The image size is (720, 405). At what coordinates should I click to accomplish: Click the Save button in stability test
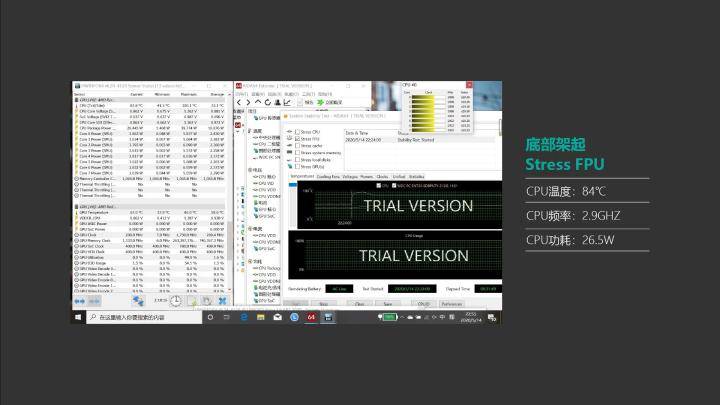pyautogui.click(x=388, y=304)
